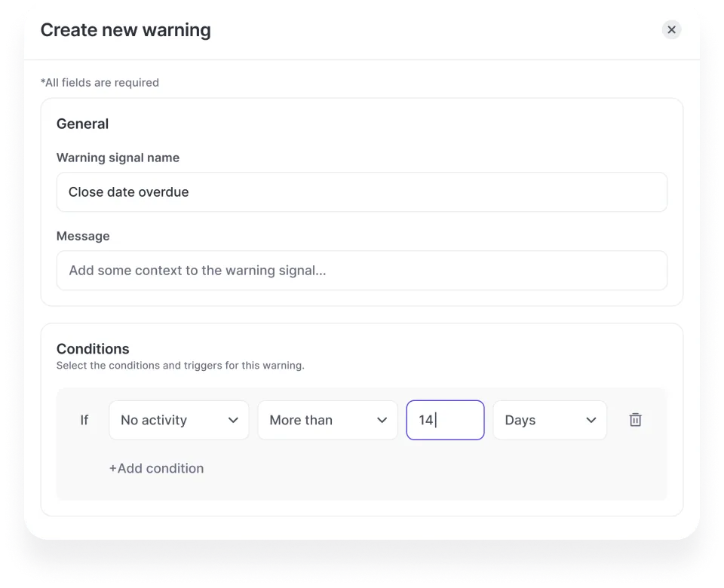Click the General section heading
The width and height of the screenshot is (724, 588).
82,124
